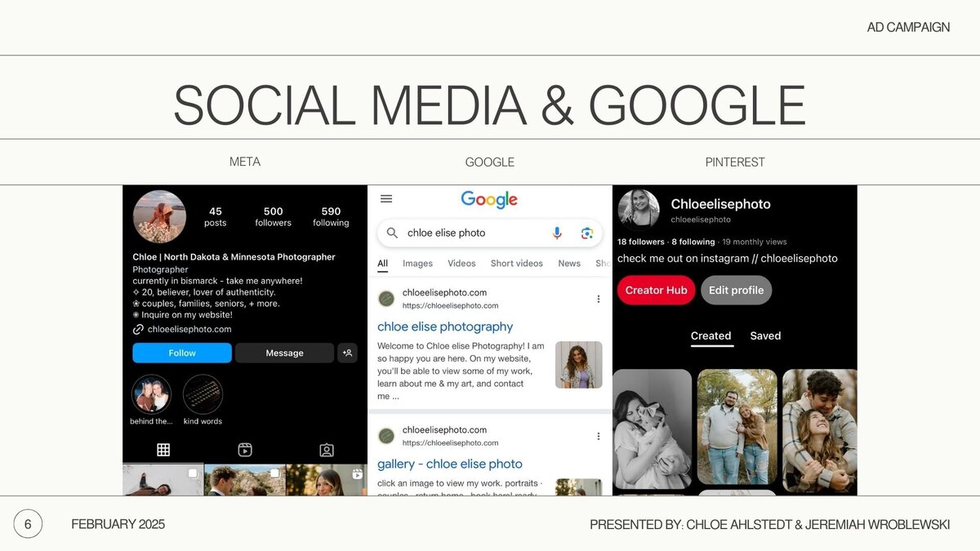Open the pin of the couple standing outdoors

[x=737, y=426]
